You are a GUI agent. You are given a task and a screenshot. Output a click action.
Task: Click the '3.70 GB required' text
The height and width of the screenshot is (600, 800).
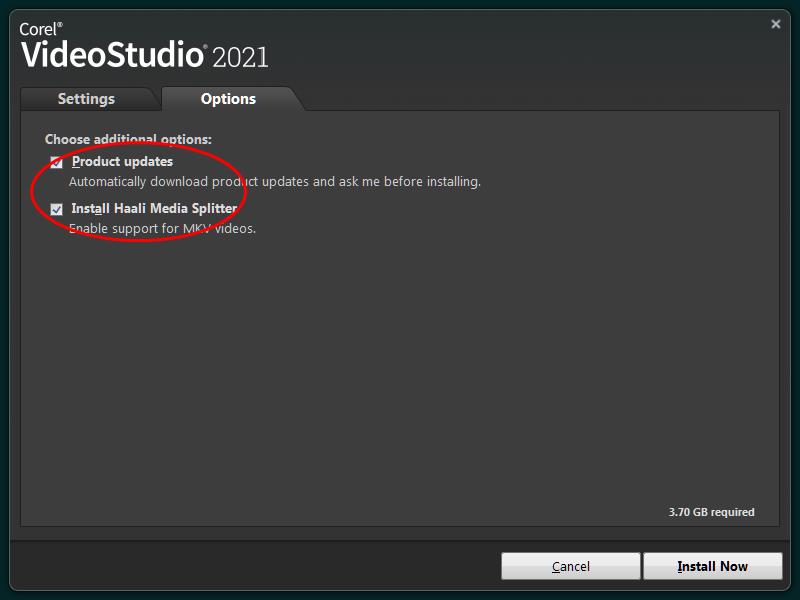(711, 512)
